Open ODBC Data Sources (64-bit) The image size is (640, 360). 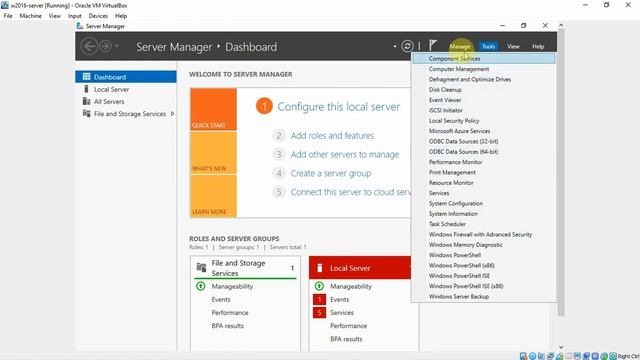484,152
